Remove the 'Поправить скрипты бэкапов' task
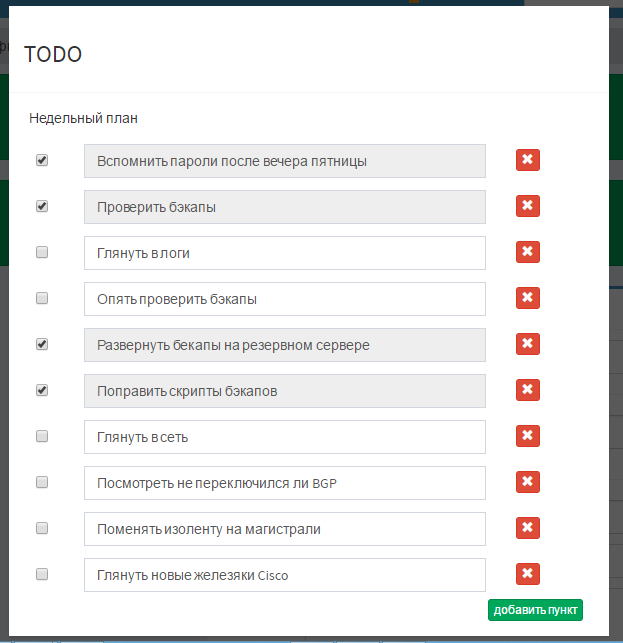 point(527,389)
